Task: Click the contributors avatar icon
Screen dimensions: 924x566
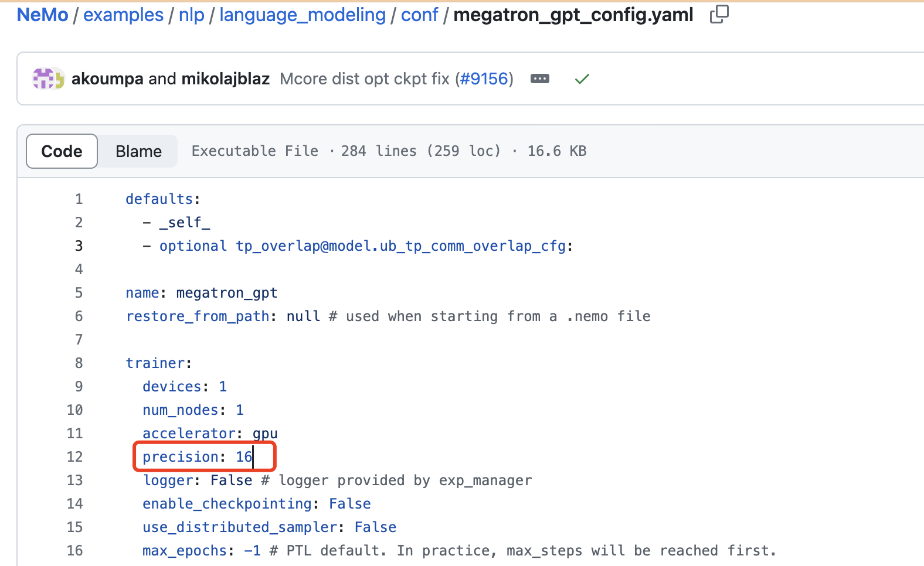Action: 48,79
